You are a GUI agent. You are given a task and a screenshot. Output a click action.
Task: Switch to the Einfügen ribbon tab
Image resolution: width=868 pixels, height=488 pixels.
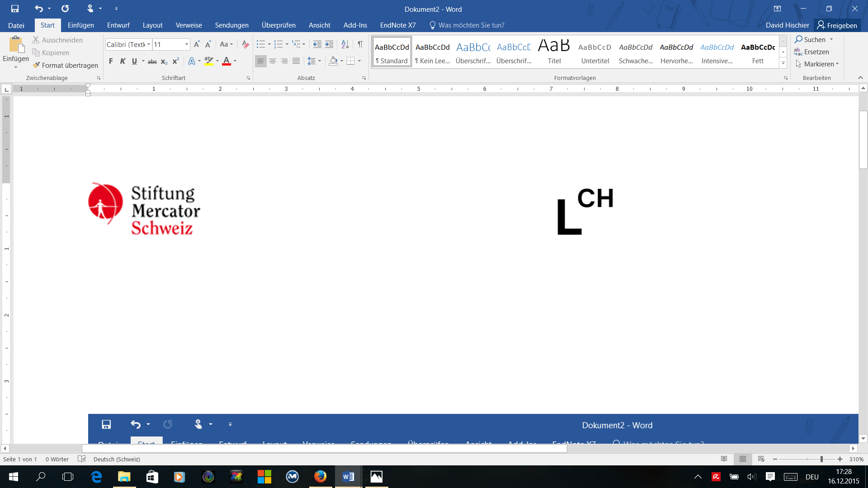81,25
